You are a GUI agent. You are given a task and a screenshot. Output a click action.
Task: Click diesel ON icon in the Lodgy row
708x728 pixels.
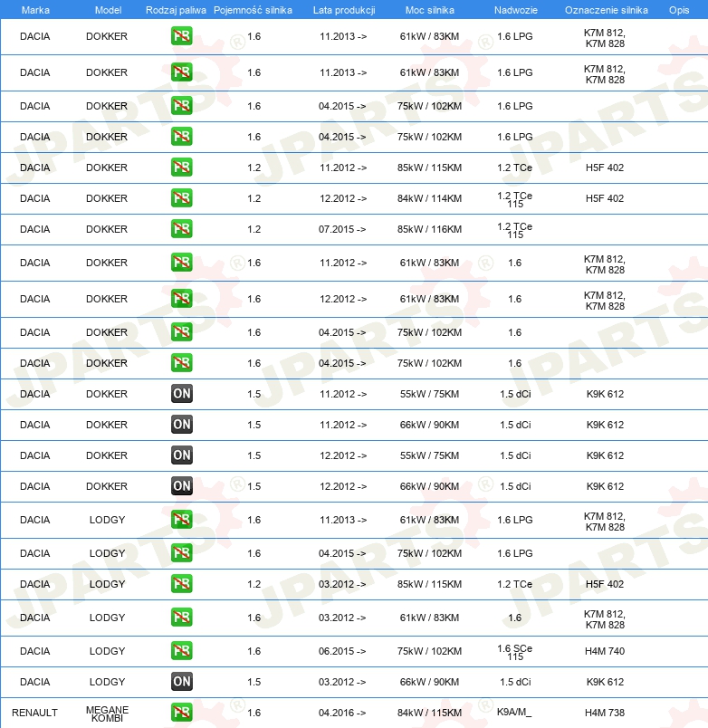(181, 682)
